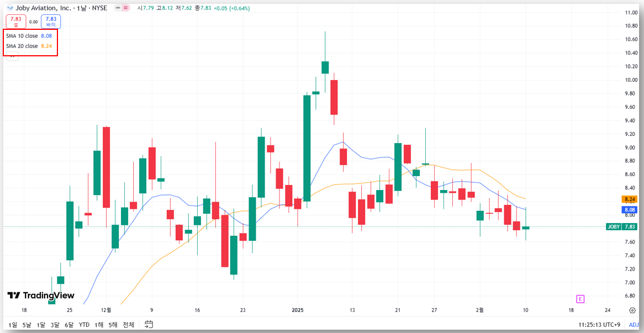Click the 12월 label on time axis
Image resolution: width=644 pixels, height=333 pixels.
(x=106, y=310)
